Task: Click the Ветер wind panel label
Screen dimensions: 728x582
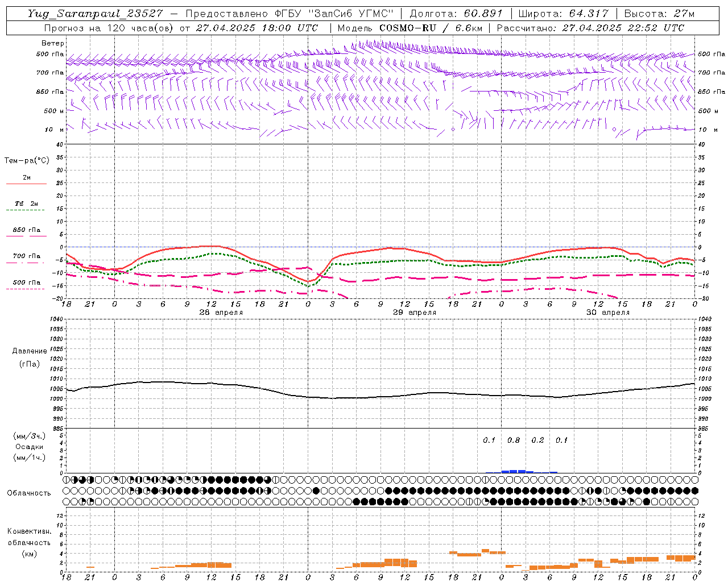Action: tap(53, 43)
